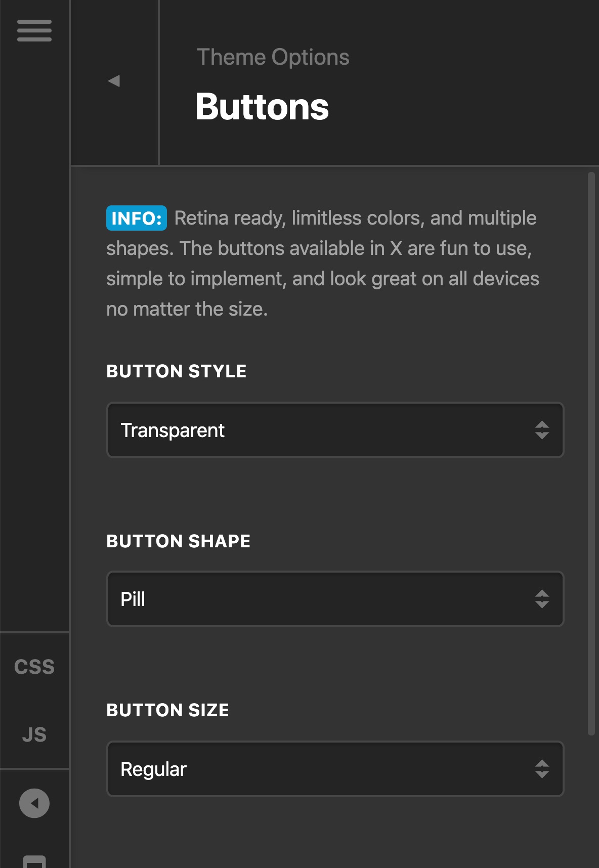Click the blue INFO badge

pyautogui.click(x=137, y=218)
